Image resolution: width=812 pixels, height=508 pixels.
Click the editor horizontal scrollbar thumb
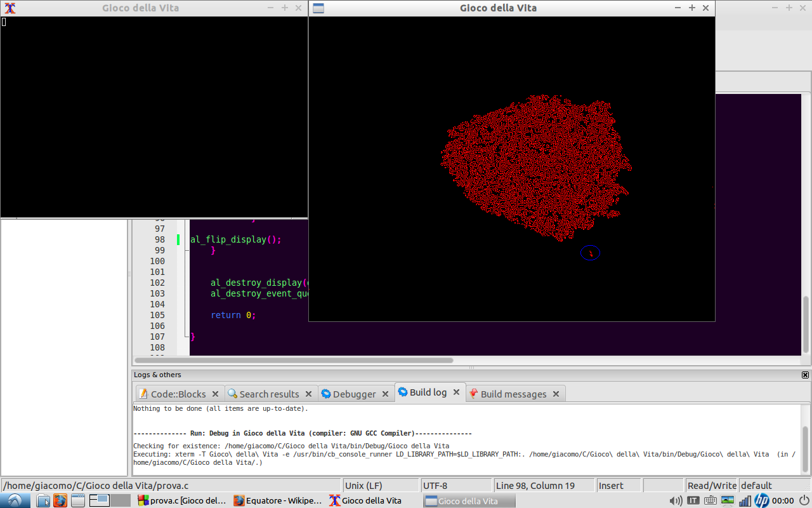click(x=294, y=360)
